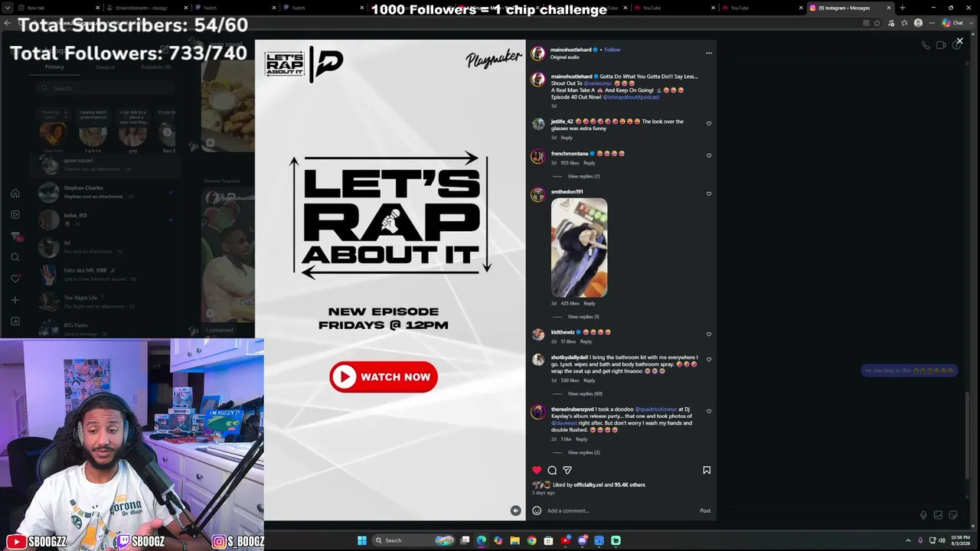The width and height of the screenshot is (980, 551).
Task: Open the Windows Start menu
Action: [362, 540]
